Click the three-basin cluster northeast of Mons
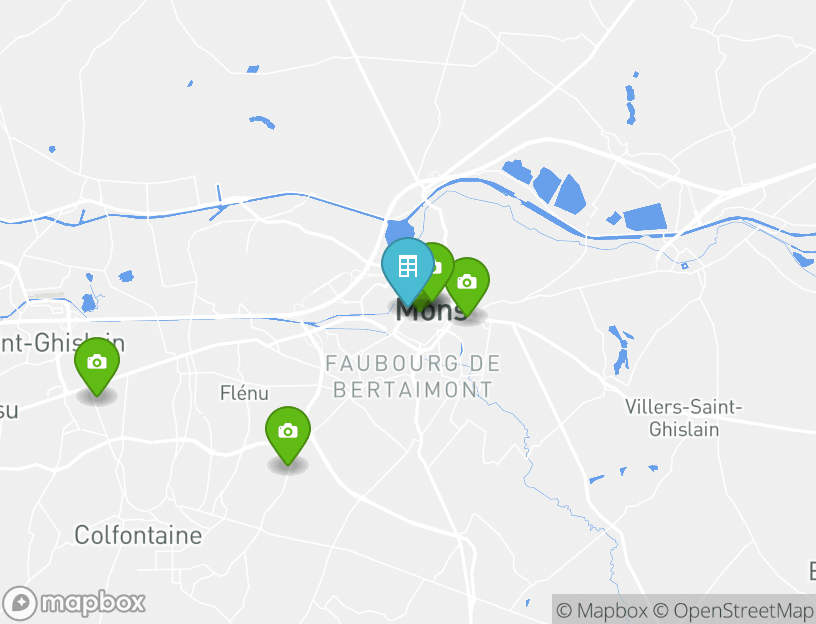Image resolution: width=816 pixels, height=624 pixels. [545, 186]
